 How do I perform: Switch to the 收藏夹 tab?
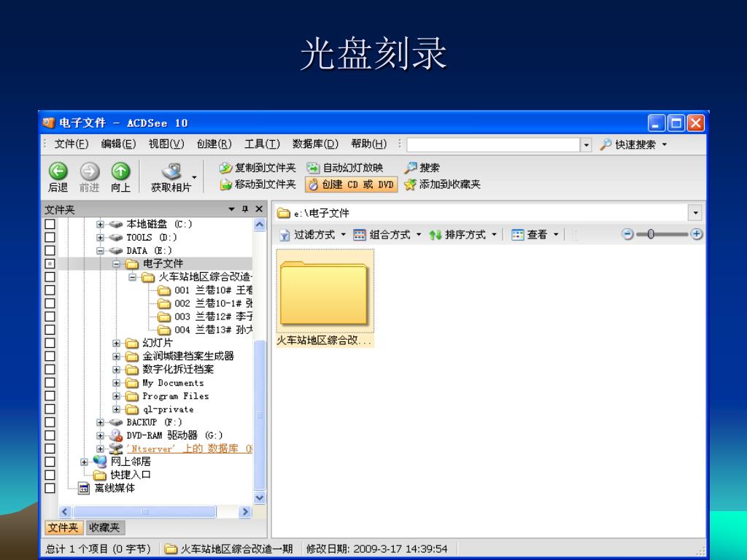(x=104, y=527)
